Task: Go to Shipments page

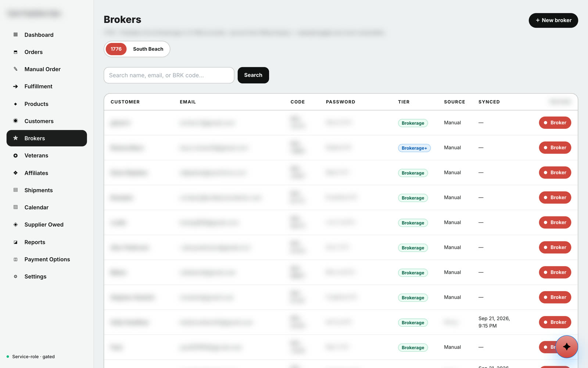Action: (47, 190)
